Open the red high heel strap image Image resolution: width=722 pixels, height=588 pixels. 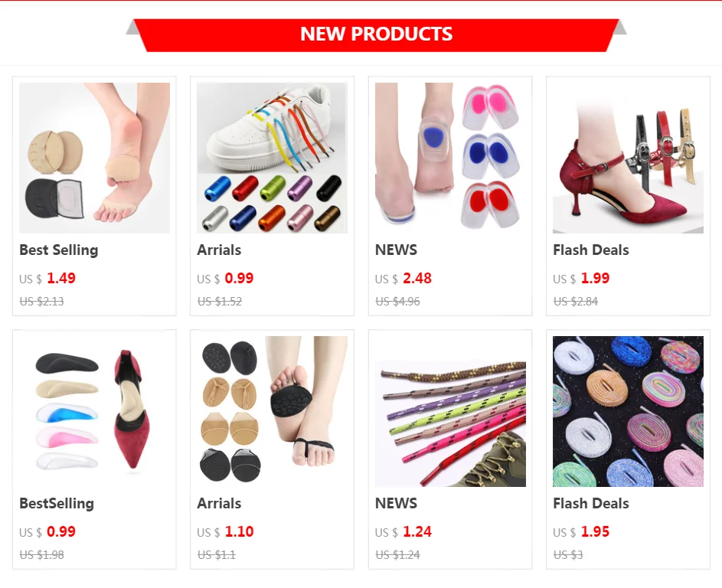tap(628, 158)
